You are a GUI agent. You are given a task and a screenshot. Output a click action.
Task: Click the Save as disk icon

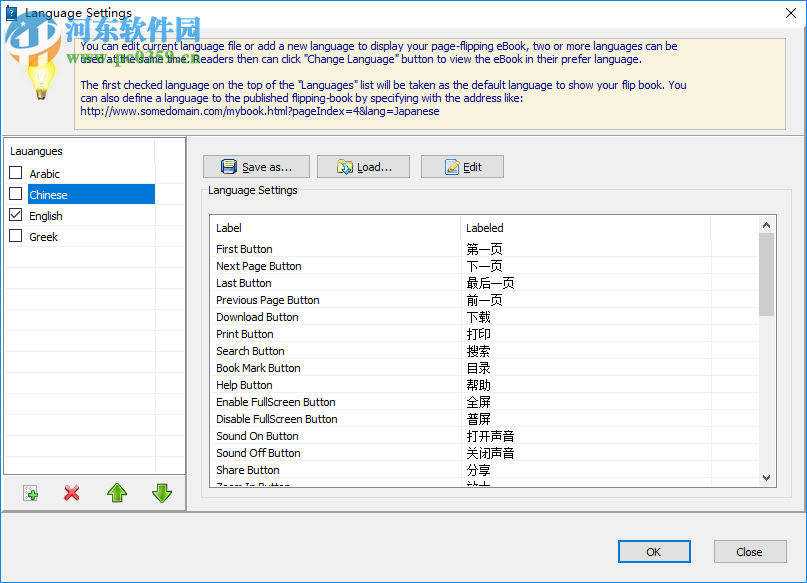click(229, 166)
